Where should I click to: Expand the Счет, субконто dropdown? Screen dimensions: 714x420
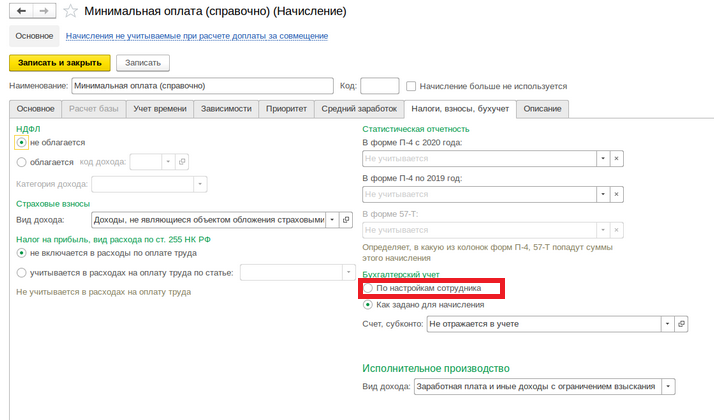(668, 324)
